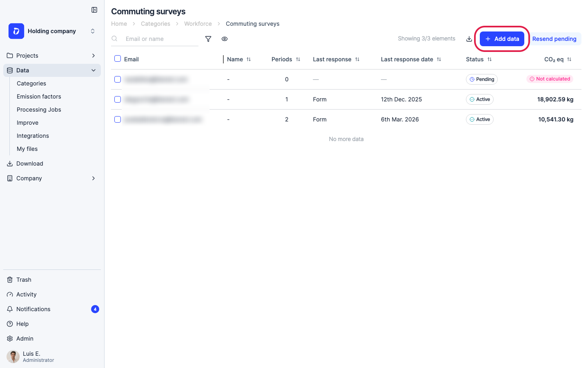Follow the Workforce breadcrumb link
The height and width of the screenshot is (368, 588).
[x=198, y=24]
